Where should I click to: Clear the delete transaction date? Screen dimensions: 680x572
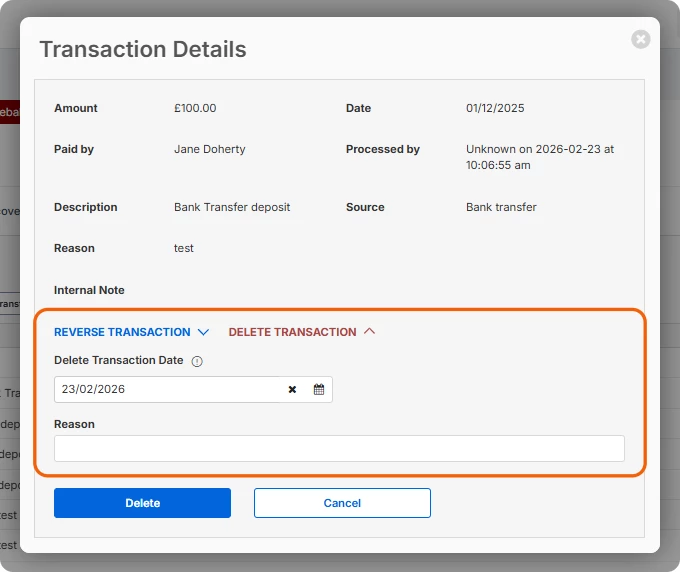(x=292, y=389)
